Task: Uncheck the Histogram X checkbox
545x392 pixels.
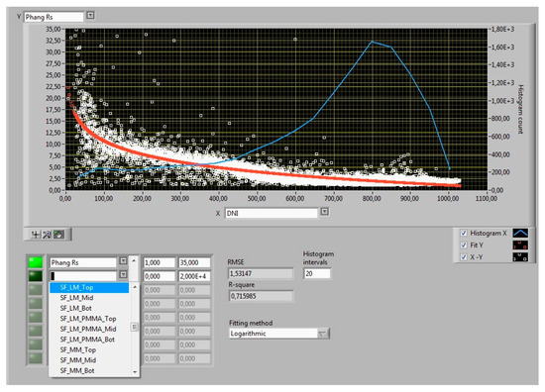Action: [x=464, y=233]
